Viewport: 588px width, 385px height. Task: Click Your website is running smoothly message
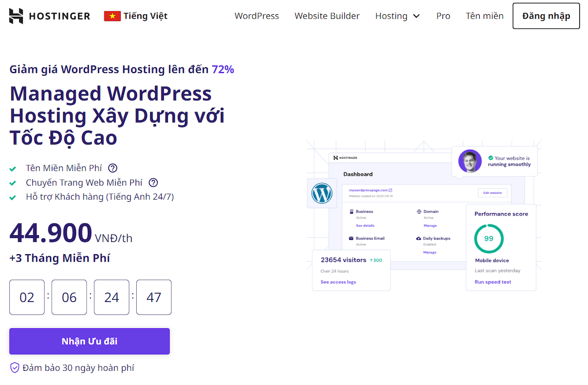509,162
